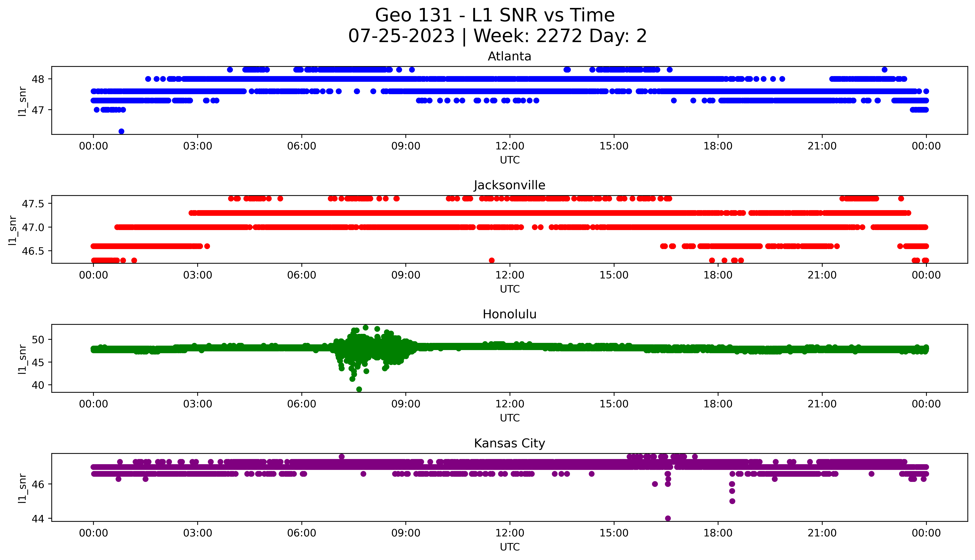
Task: Click the 18:00 tick label under the Atlanta plot
Action: 718,146
